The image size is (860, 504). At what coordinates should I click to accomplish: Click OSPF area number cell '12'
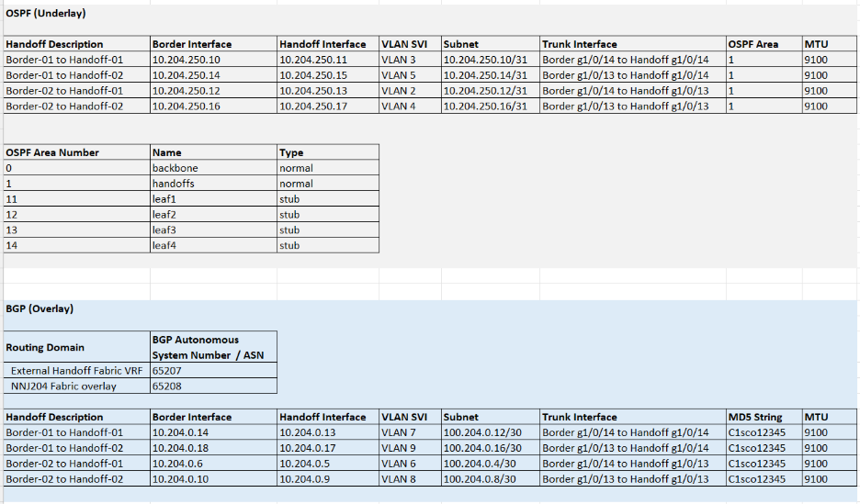[x=77, y=215]
